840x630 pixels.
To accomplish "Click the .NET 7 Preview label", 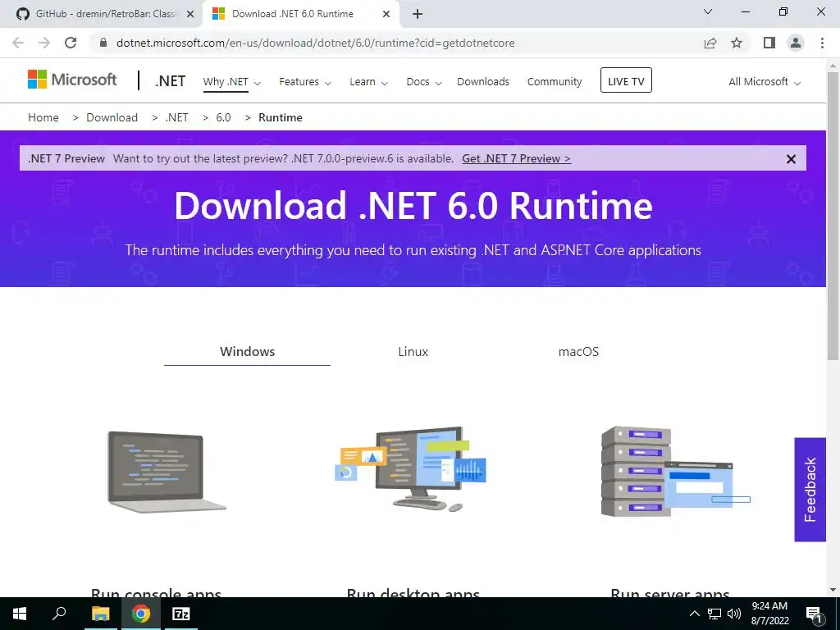I will pyautogui.click(x=66, y=158).
